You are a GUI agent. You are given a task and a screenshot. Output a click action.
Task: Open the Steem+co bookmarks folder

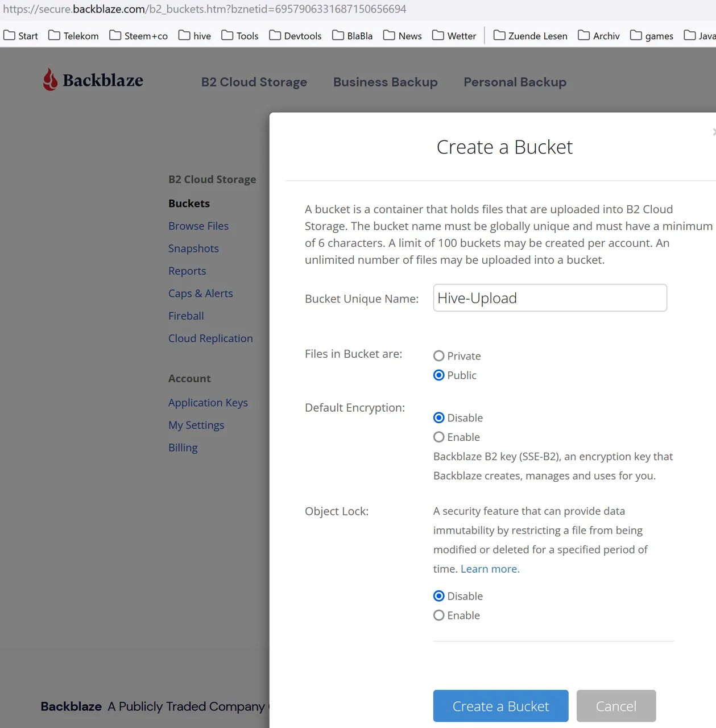point(138,36)
